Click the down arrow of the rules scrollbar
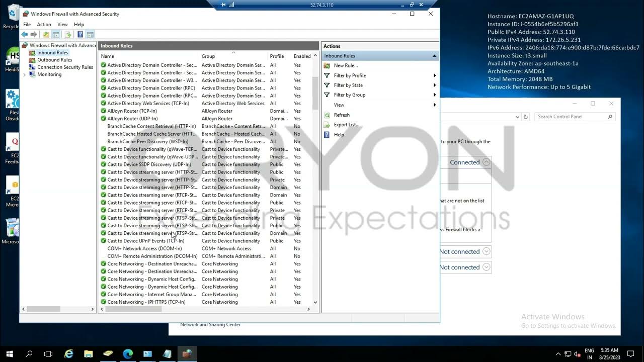This screenshot has height=362, width=644. 315,302
